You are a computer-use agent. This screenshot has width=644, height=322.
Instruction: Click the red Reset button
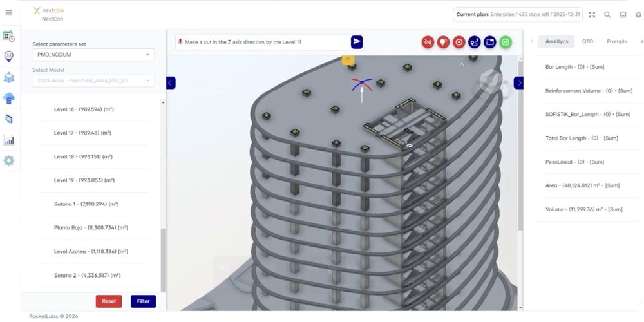coord(109,301)
